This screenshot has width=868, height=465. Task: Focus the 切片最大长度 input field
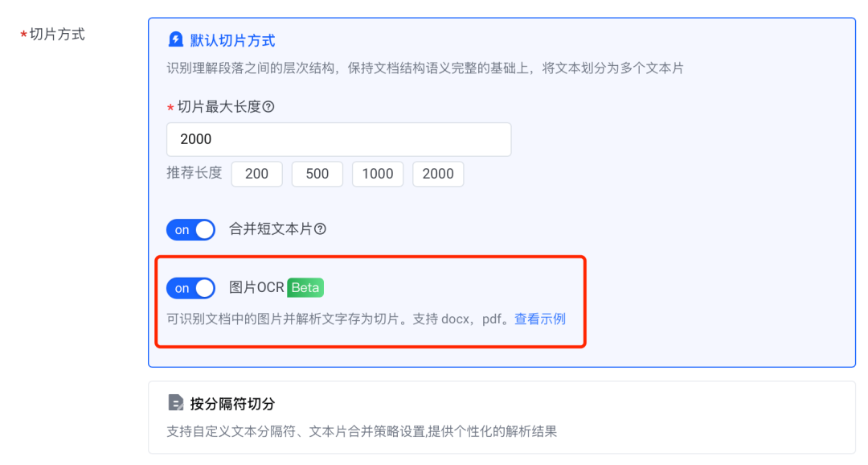339,139
